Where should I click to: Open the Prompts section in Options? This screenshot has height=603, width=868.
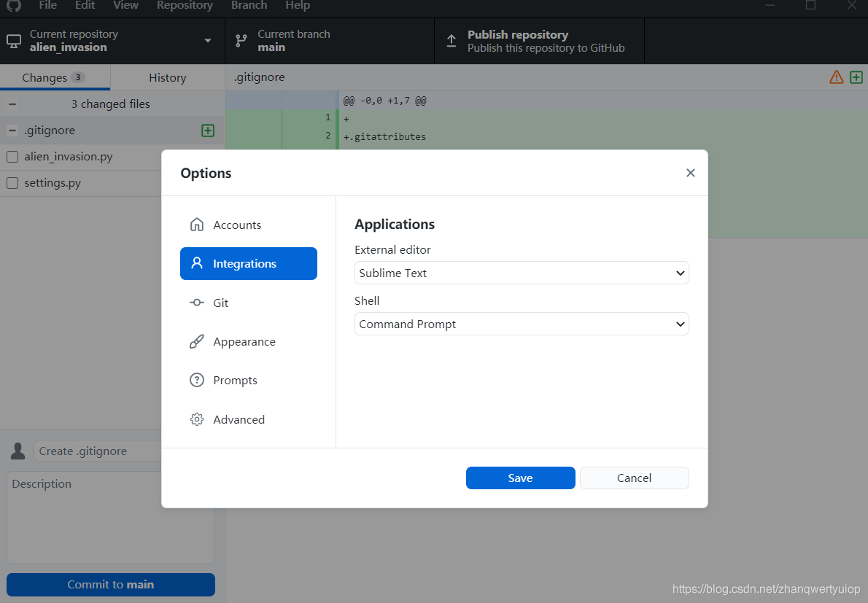coord(249,381)
